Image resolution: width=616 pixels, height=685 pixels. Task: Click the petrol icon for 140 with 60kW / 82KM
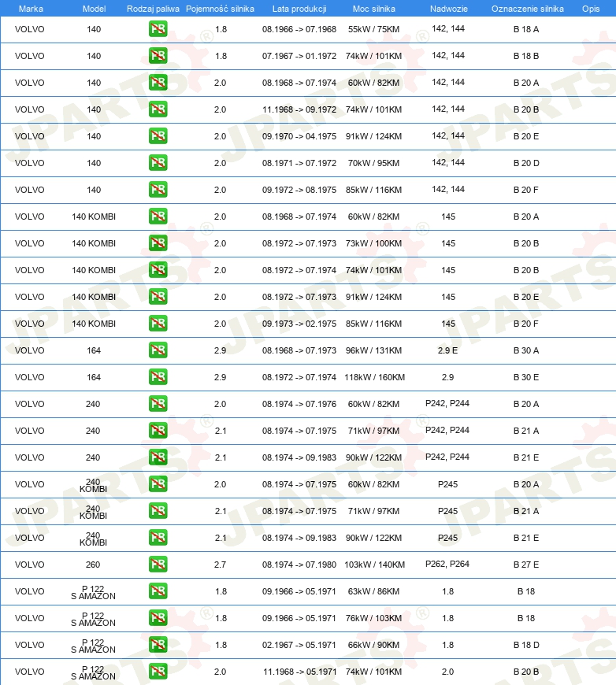point(158,83)
